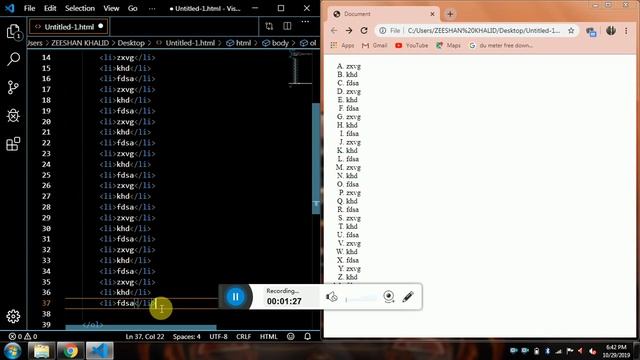Close the Document tab in Chrome
Image resolution: width=640 pixels, height=360 pixels.
pos(432,14)
